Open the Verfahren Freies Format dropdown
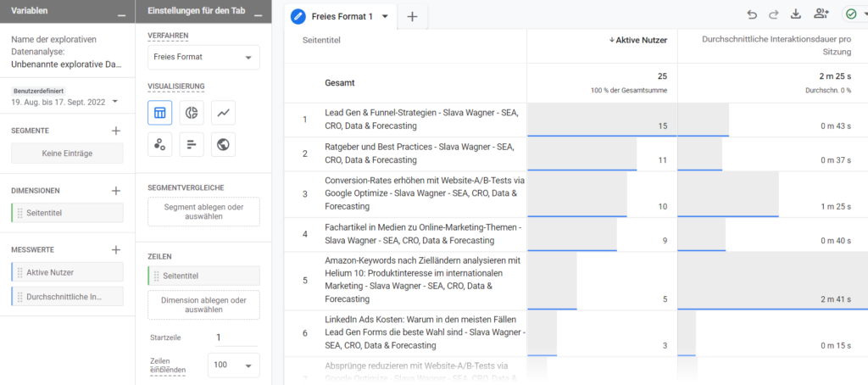 click(203, 57)
